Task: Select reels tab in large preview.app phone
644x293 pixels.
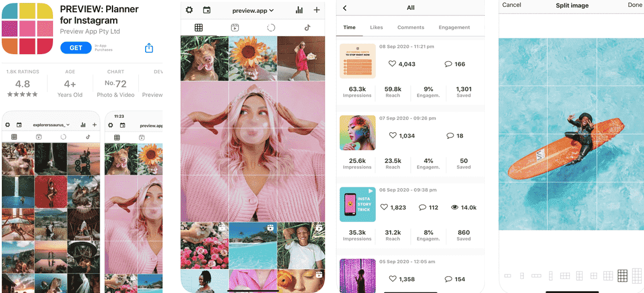Action: click(x=234, y=27)
